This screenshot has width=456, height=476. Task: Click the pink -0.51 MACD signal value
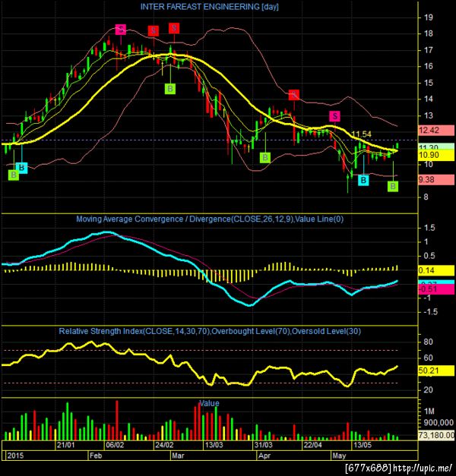436,289
